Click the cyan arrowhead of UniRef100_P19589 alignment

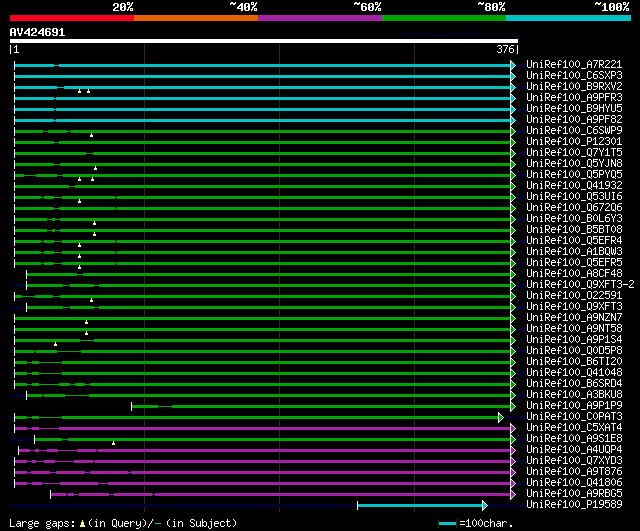484,506
